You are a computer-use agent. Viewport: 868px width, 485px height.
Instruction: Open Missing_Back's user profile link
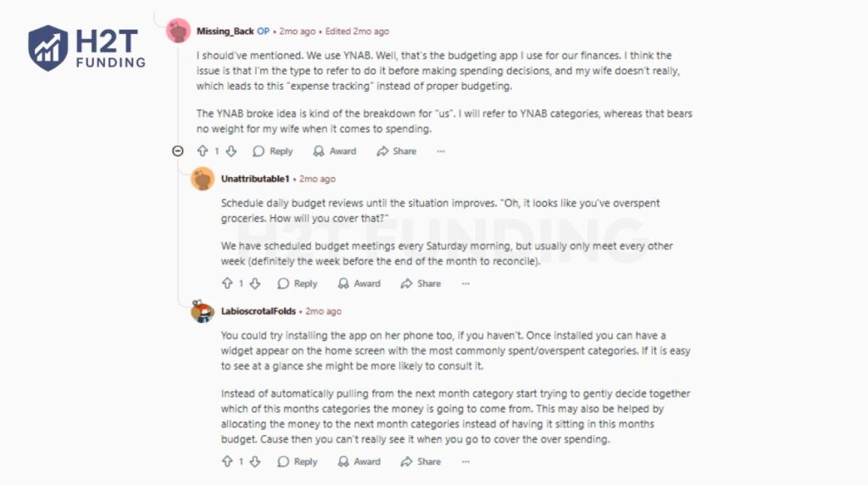[225, 31]
